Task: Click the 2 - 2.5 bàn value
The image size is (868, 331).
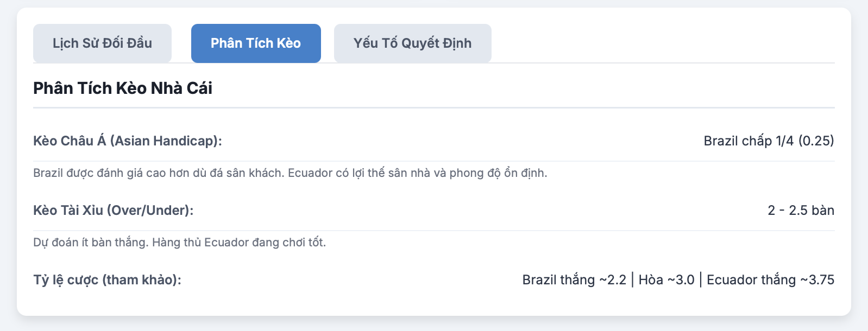Action: point(801,211)
